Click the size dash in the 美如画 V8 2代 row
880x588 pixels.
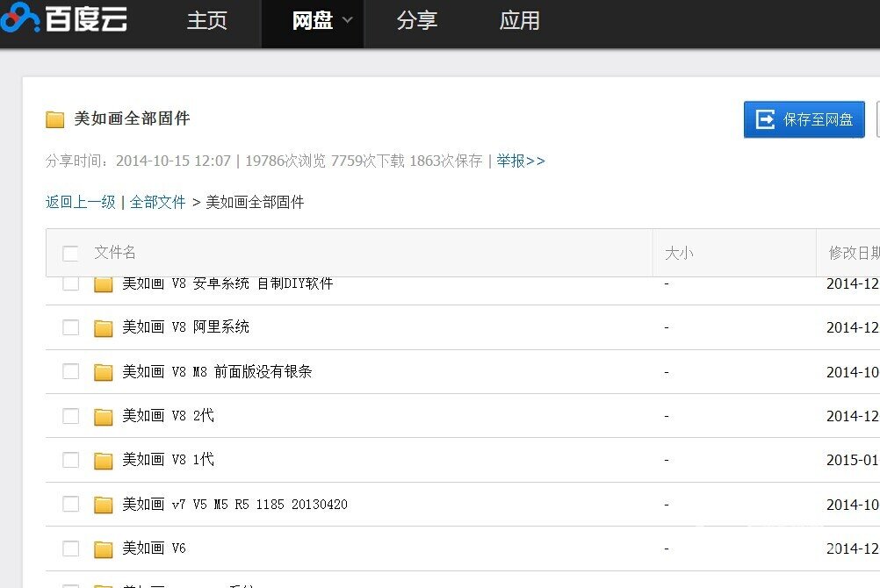[x=667, y=416]
